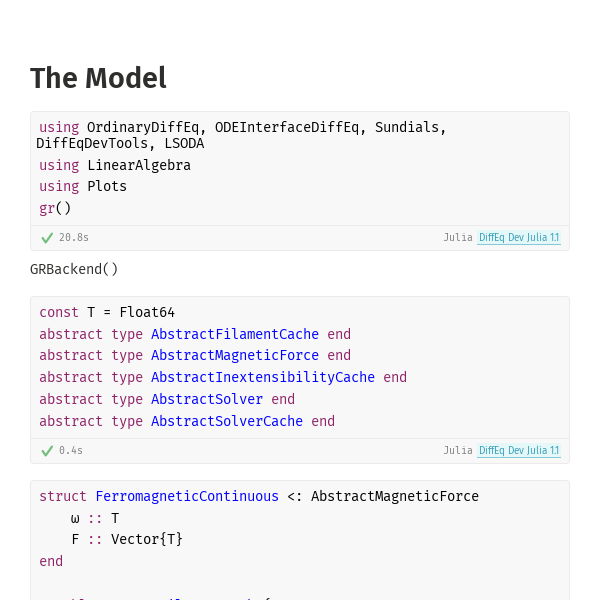Click the GRBackend() output text
This screenshot has width=600, height=600.
click(74, 269)
